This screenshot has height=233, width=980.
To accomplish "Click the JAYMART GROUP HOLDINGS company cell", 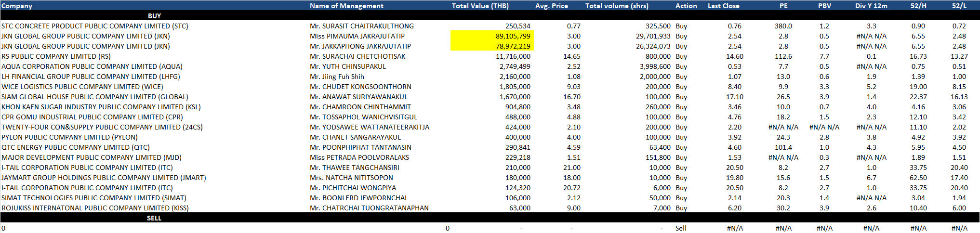I will (104, 178).
